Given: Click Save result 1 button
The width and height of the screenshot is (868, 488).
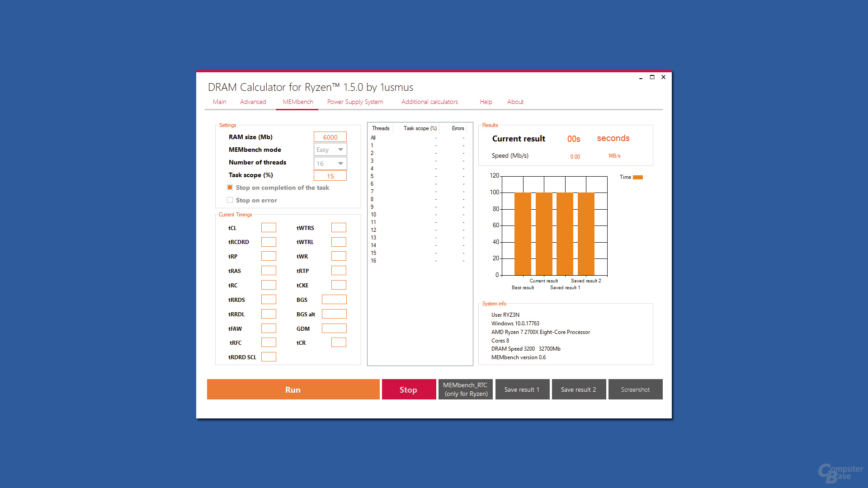Looking at the screenshot, I should (x=522, y=389).
